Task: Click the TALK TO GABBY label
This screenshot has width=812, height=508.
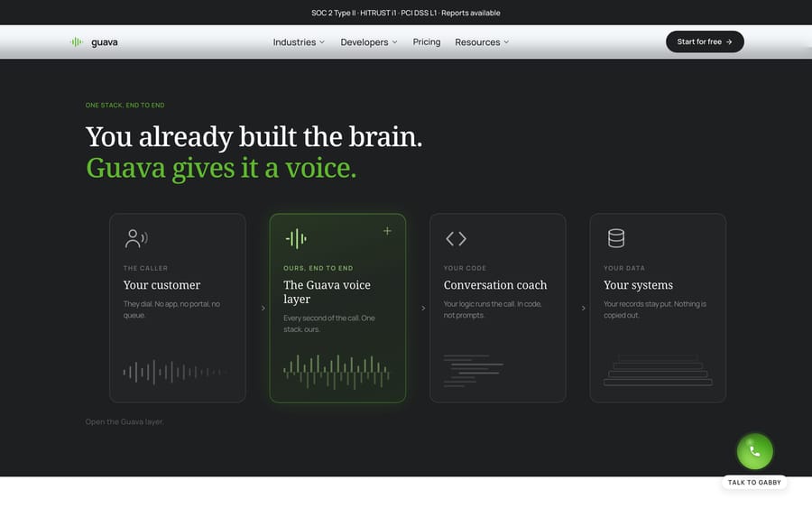Action: click(754, 482)
